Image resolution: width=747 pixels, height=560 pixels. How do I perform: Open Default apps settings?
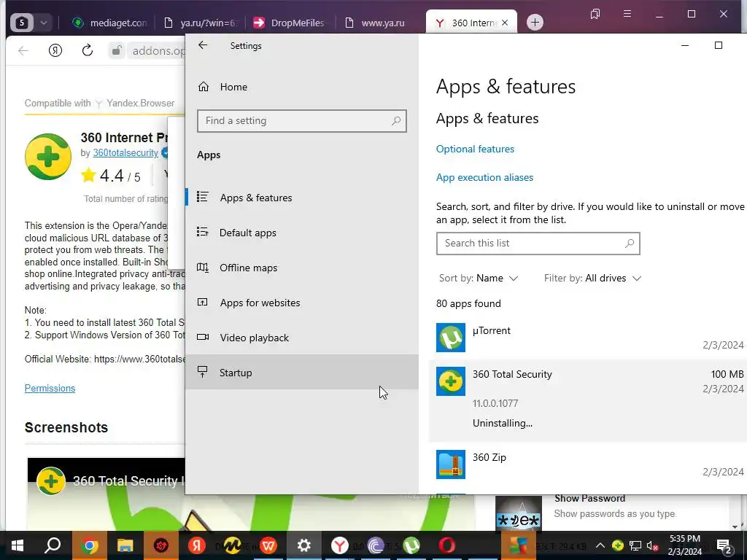302,233
